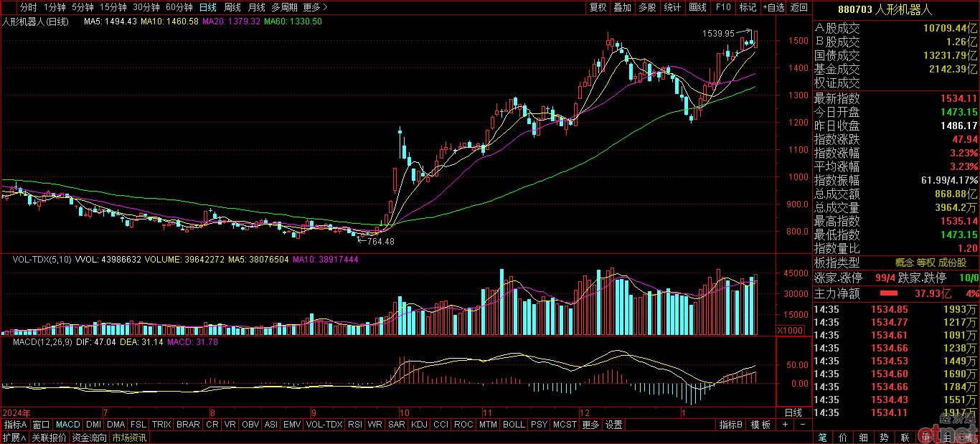Screen dimensions: 980x444
Task: Open the 统计 statistics tool
Action: [672, 7]
